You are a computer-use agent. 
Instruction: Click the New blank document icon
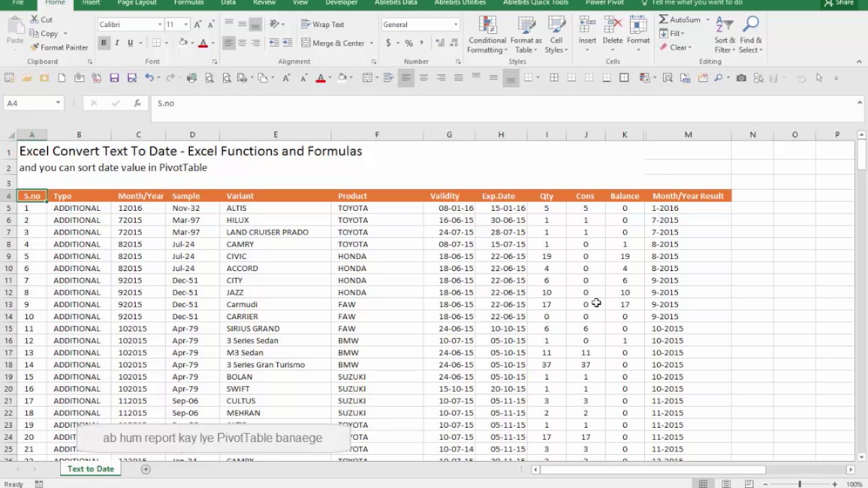[x=62, y=78]
